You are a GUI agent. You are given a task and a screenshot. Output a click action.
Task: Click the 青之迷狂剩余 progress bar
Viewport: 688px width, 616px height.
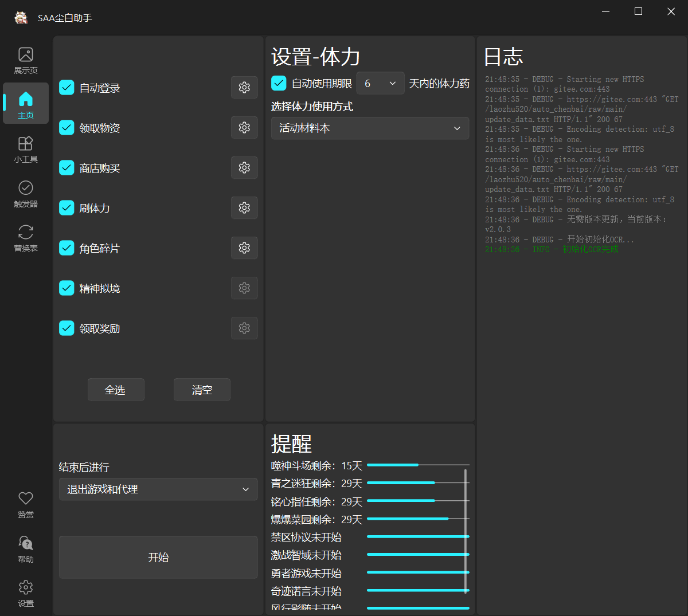click(x=418, y=483)
